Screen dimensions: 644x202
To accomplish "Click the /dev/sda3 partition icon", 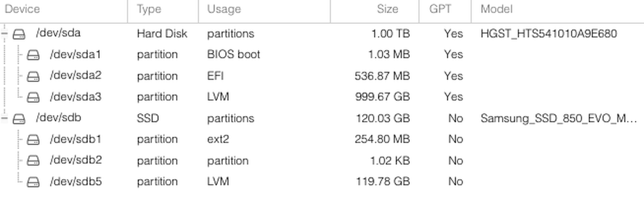I will click(33, 98).
